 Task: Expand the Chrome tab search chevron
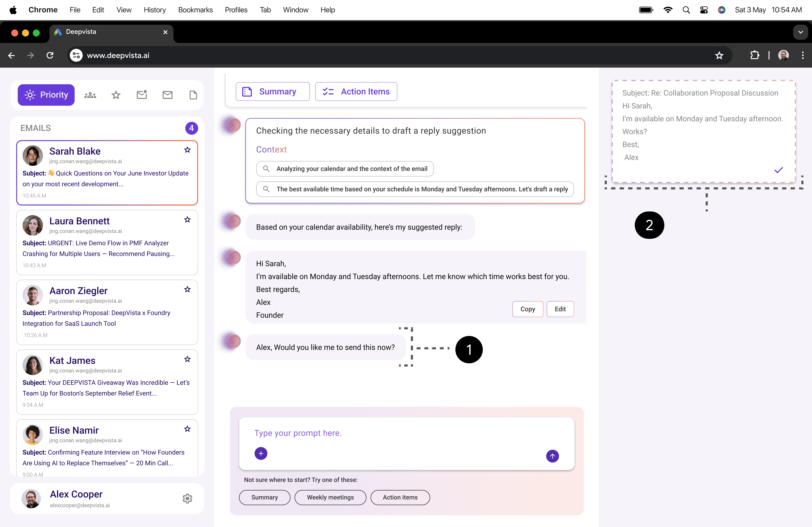[x=800, y=32]
